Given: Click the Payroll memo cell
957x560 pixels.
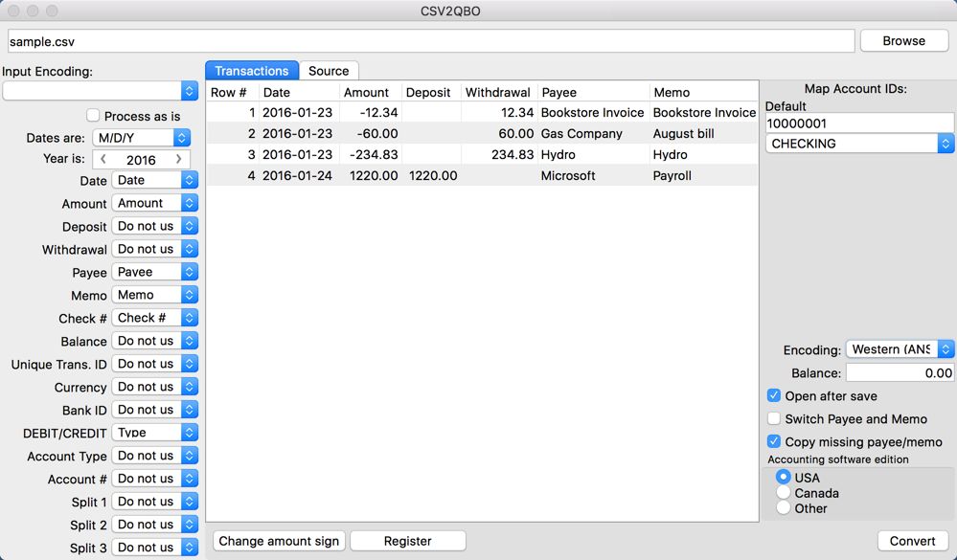Looking at the screenshot, I should (704, 176).
